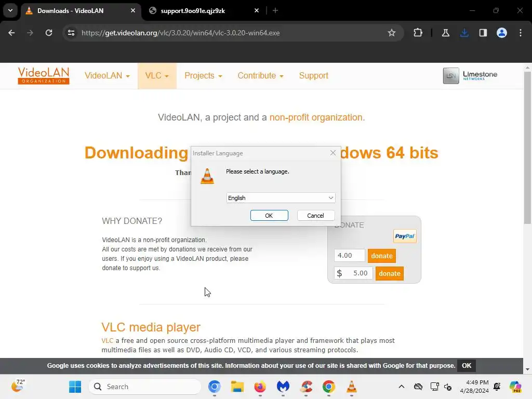Close the support.9oo91e.qjz9zk tab
This screenshot has width=532, height=399.
click(257, 11)
